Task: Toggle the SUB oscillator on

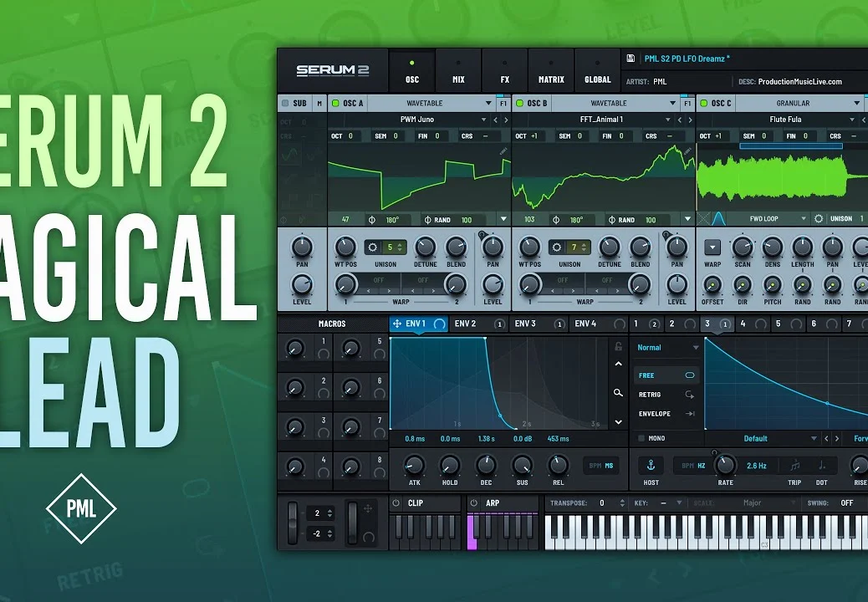Action: tap(285, 103)
